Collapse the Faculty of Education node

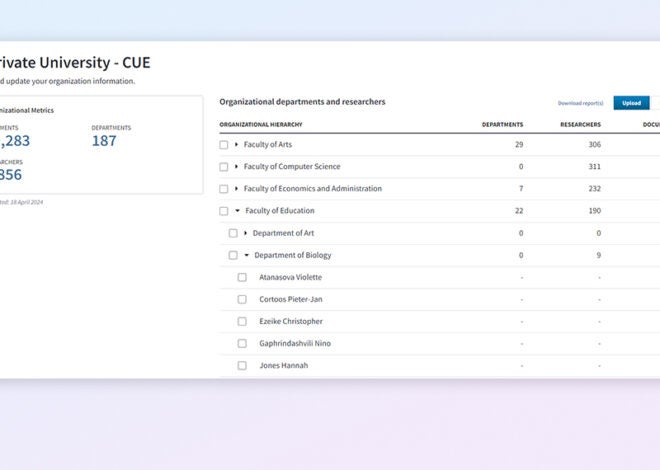[x=237, y=211]
